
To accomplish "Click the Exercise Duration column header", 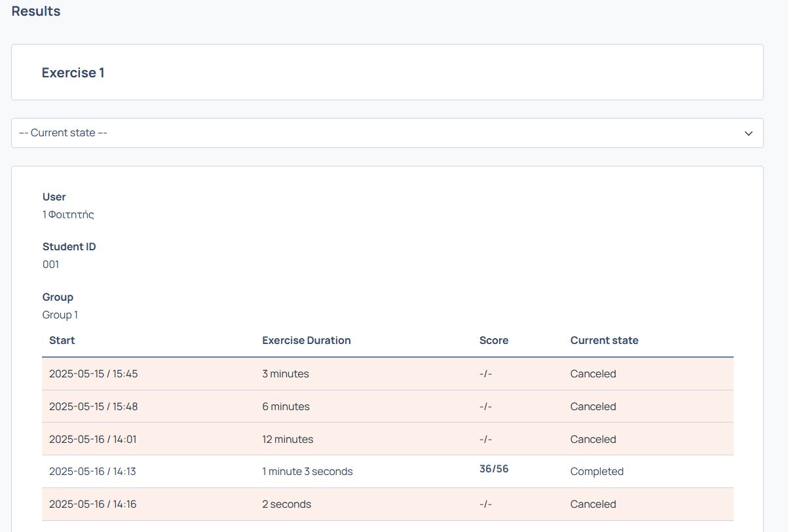I will coord(307,340).
